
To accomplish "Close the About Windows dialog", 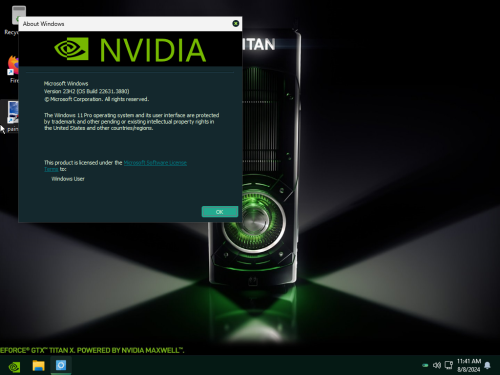I will (x=235, y=23).
